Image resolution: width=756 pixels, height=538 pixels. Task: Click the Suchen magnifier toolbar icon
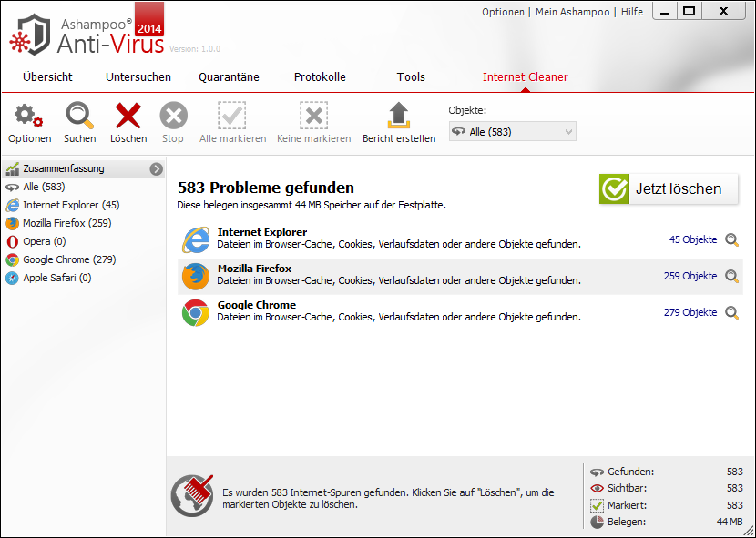79,117
